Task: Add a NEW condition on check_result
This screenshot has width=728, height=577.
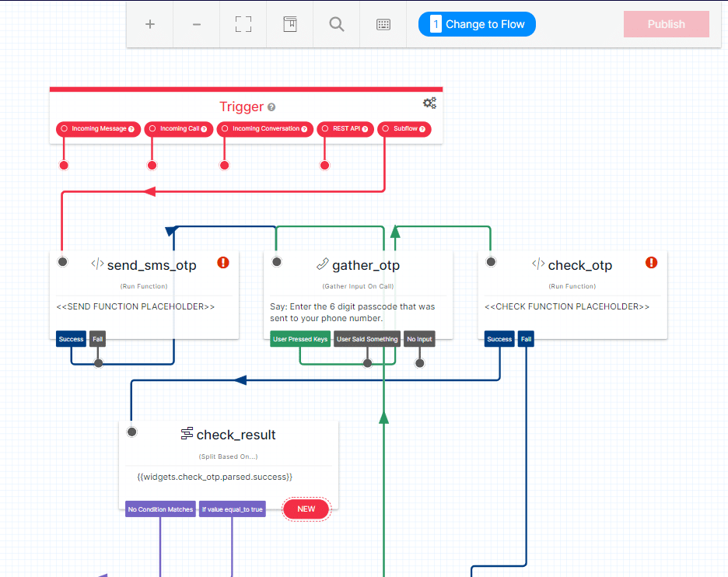Action: point(306,509)
